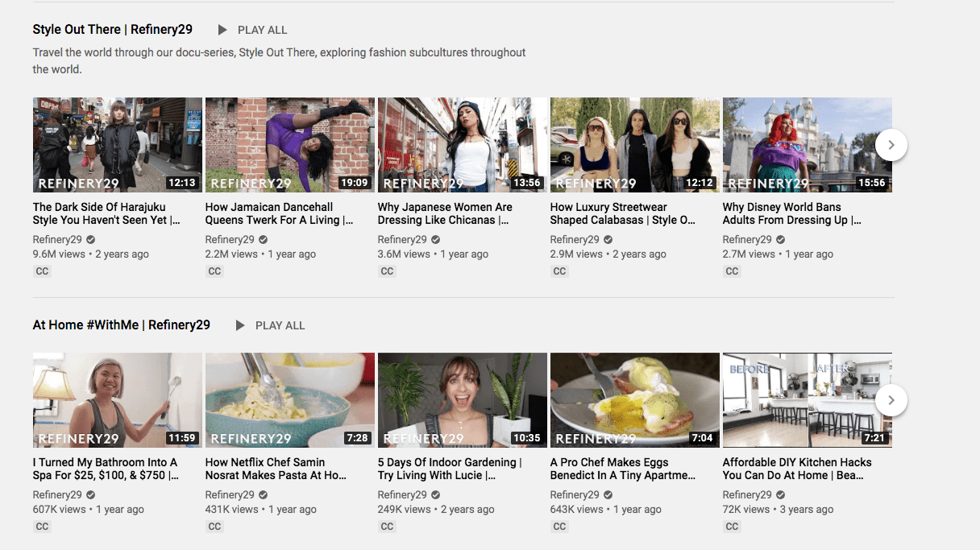
Task: Click '72K views • 3 years ago' text
Action: tap(779, 509)
